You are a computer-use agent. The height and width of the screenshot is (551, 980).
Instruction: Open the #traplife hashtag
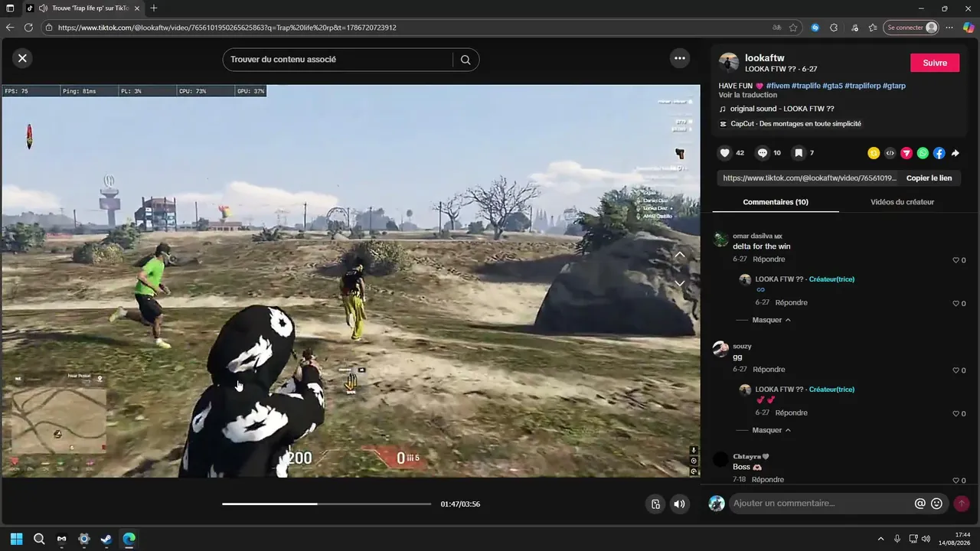806,86
